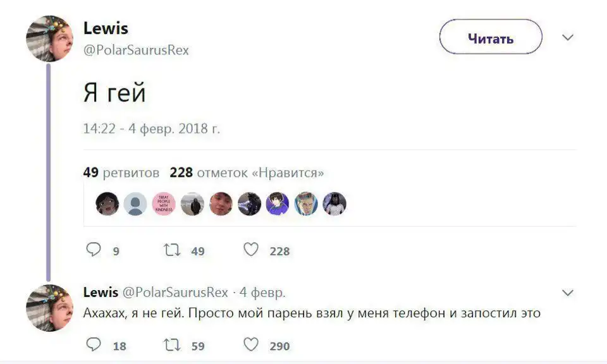The height and width of the screenshot is (364, 607).
Task: Click Lewis's avatar on the reply tweet
Action: click(49, 307)
